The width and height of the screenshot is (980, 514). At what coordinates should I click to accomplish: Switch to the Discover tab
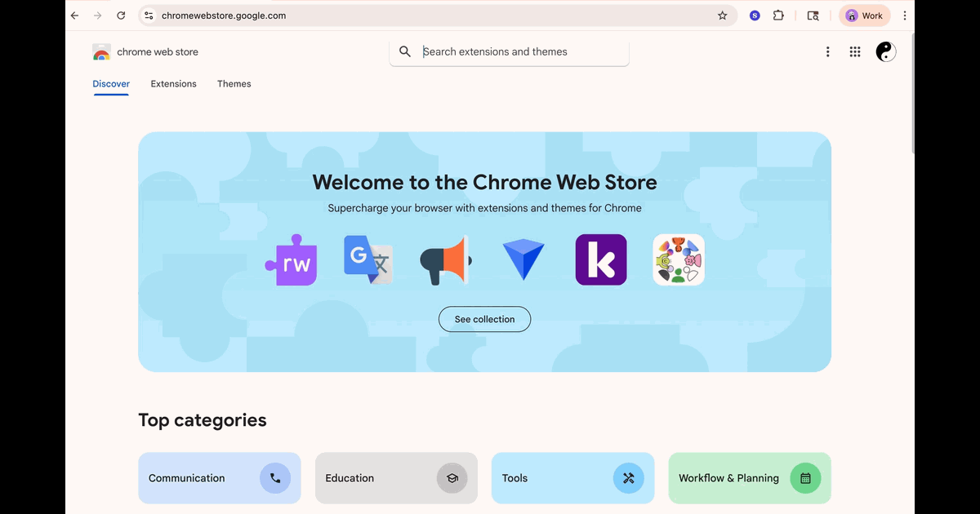pos(111,84)
